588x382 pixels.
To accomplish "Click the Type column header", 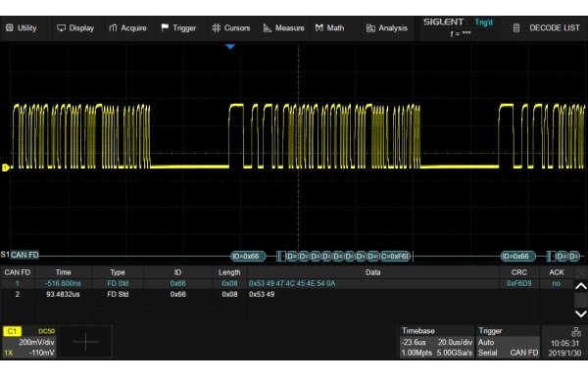I will click(118, 272).
